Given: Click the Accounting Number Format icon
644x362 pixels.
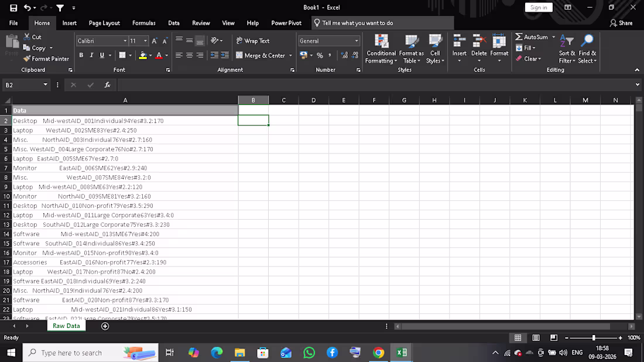Looking at the screenshot, I should pos(303,55).
